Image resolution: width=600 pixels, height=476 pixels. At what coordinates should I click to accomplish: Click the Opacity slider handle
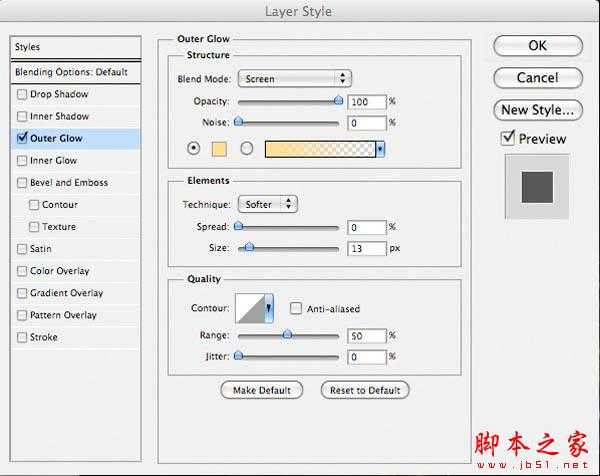point(338,100)
